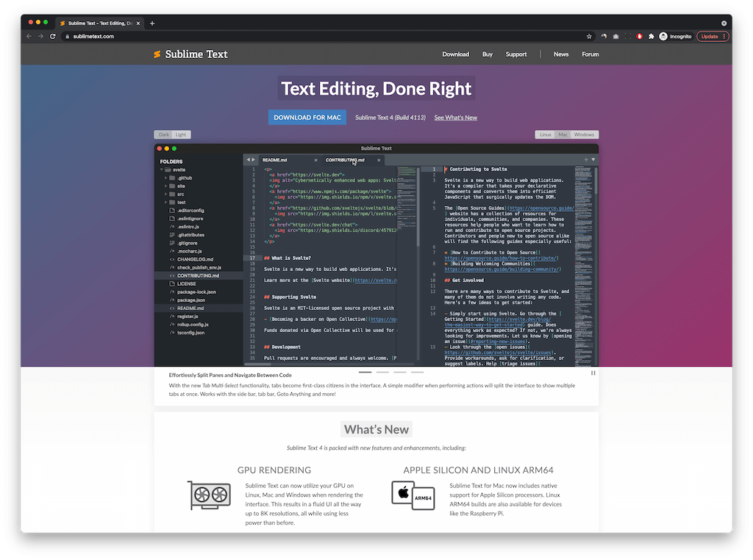Open the See What's New link

point(456,117)
